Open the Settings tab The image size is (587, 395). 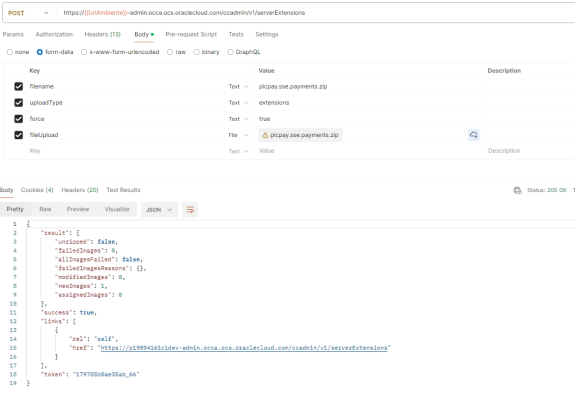point(267,34)
